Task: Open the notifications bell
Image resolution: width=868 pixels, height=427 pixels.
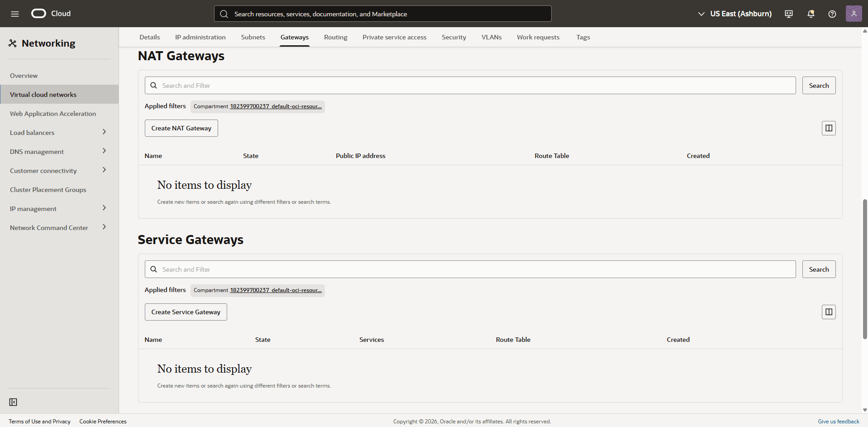Action: click(811, 14)
